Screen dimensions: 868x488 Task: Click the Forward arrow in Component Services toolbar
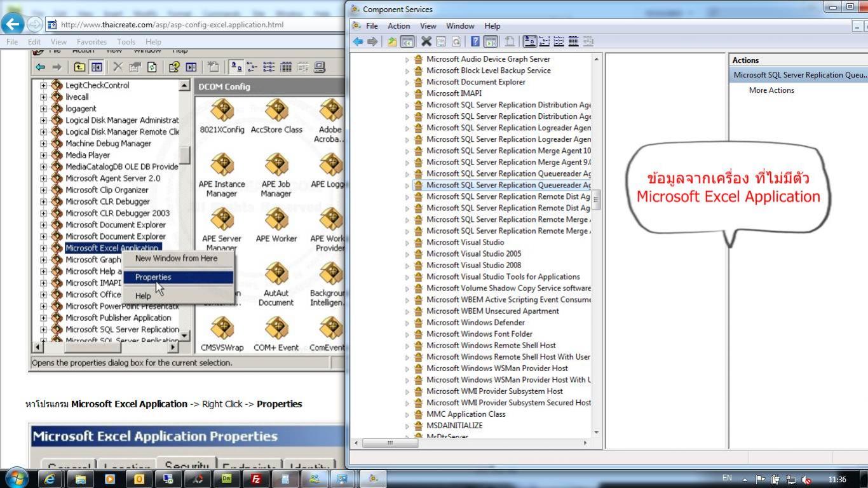(x=372, y=41)
